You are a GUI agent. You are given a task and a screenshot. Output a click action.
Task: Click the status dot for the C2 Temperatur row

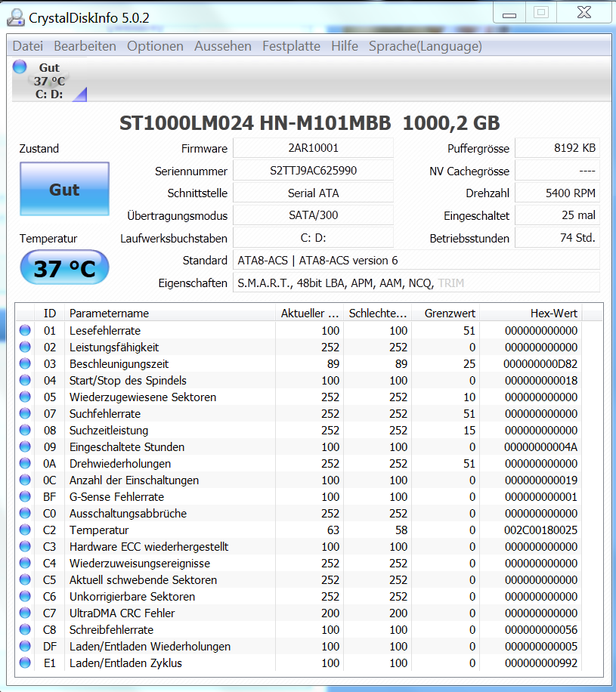pos(25,530)
